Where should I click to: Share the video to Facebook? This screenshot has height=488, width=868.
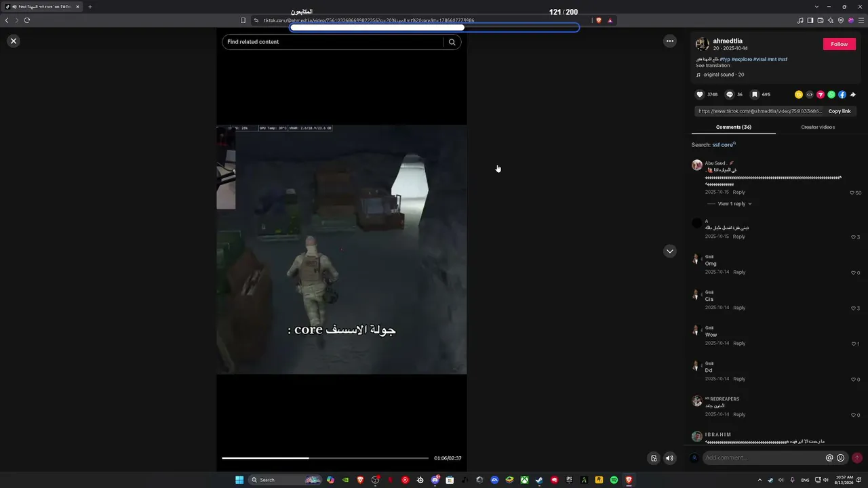click(x=842, y=95)
